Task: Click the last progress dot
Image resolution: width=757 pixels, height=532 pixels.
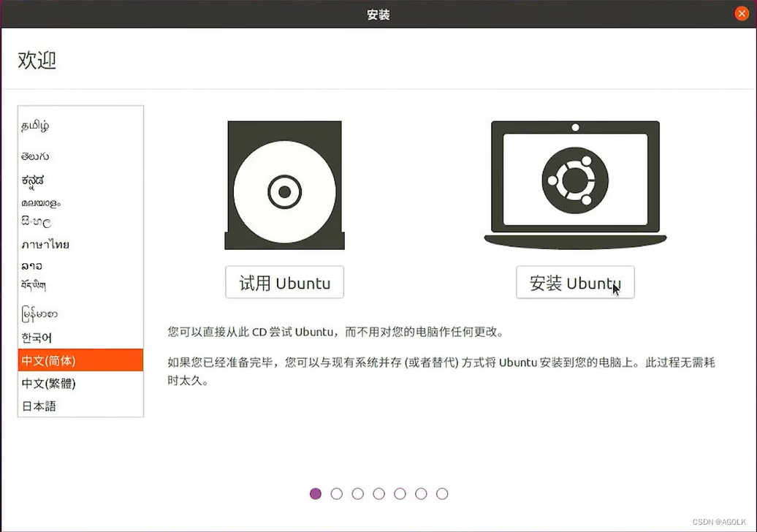Action: (442, 493)
